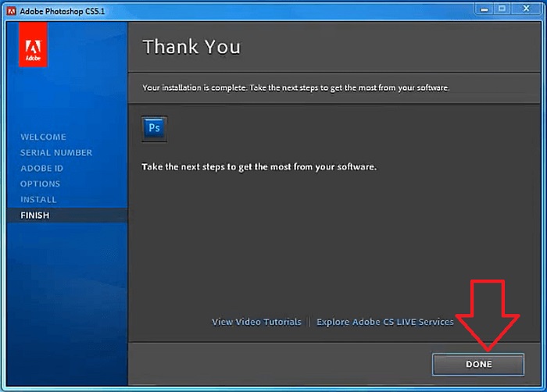Select the INSTALL step
The width and height of the screenshot is (547, 392).
(x=38, y=199)
